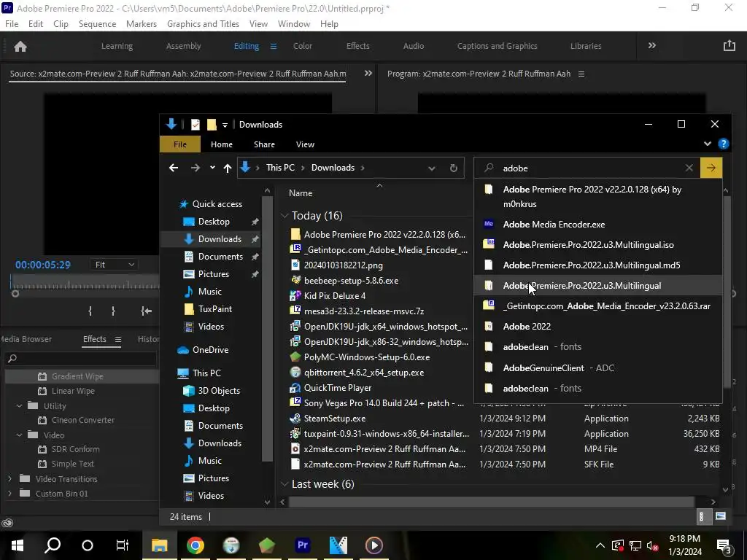Click the New folder quick access icon

click(x=212, y=124)
